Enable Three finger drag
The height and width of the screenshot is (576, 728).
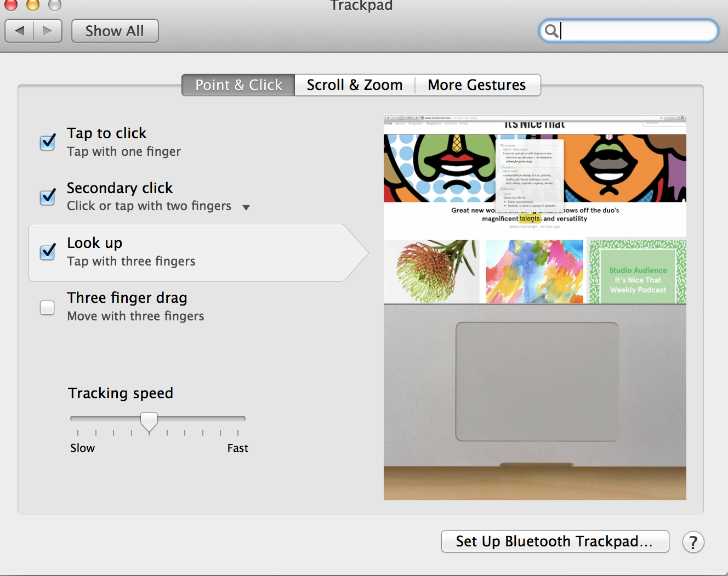point(47,308)
